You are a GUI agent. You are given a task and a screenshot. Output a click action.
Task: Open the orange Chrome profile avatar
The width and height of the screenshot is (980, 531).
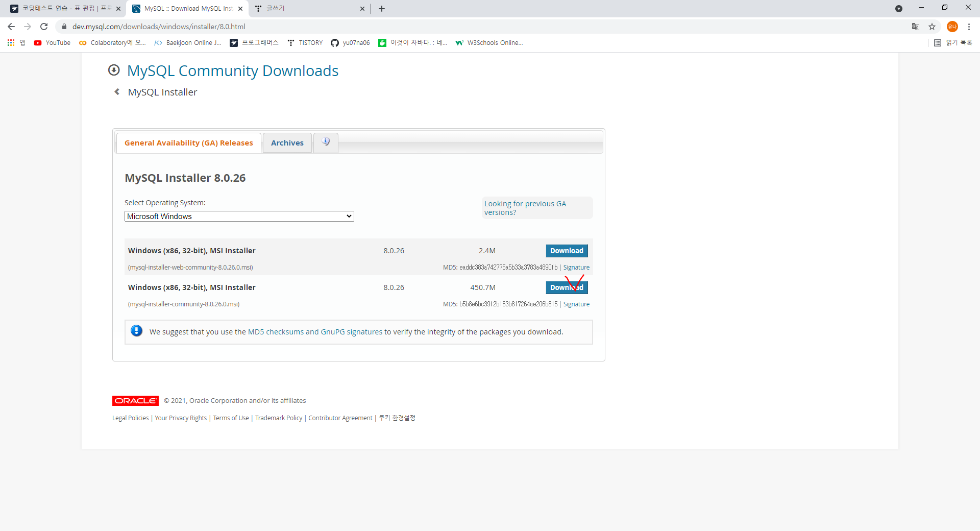pos(952,27)
